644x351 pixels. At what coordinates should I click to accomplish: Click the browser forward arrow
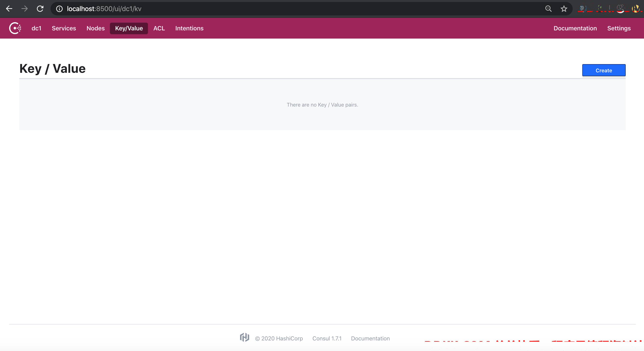[x=25, y=9]
